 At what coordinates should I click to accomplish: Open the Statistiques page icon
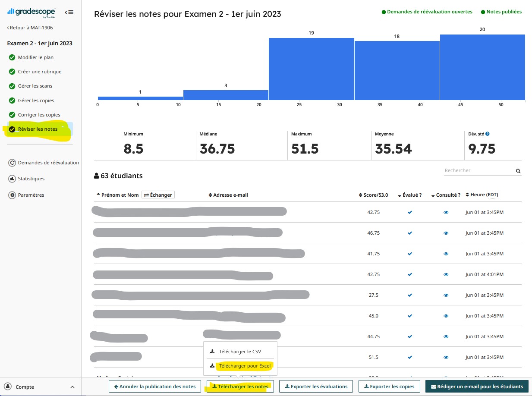point(12,179)
